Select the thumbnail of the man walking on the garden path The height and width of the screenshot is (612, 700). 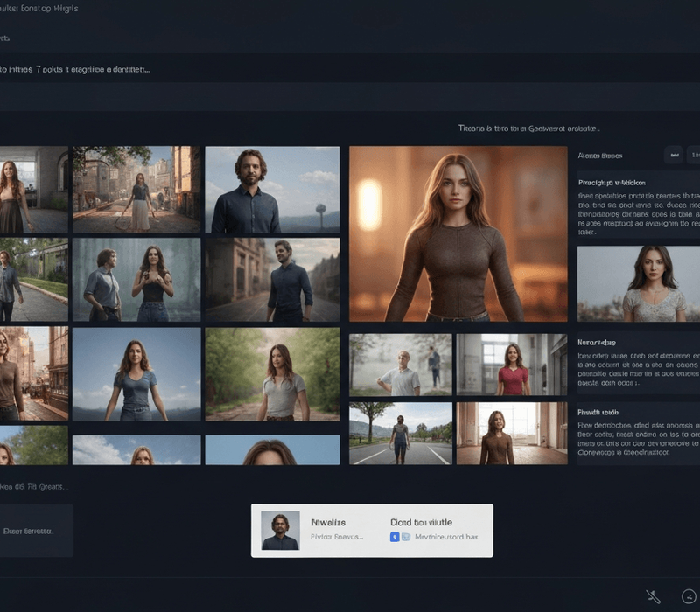[34, 280]
